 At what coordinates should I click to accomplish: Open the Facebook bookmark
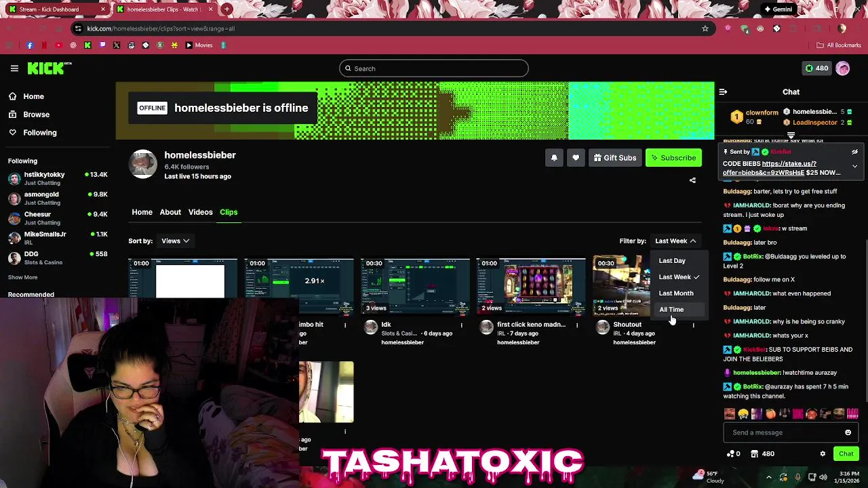[x=29, y=45]
